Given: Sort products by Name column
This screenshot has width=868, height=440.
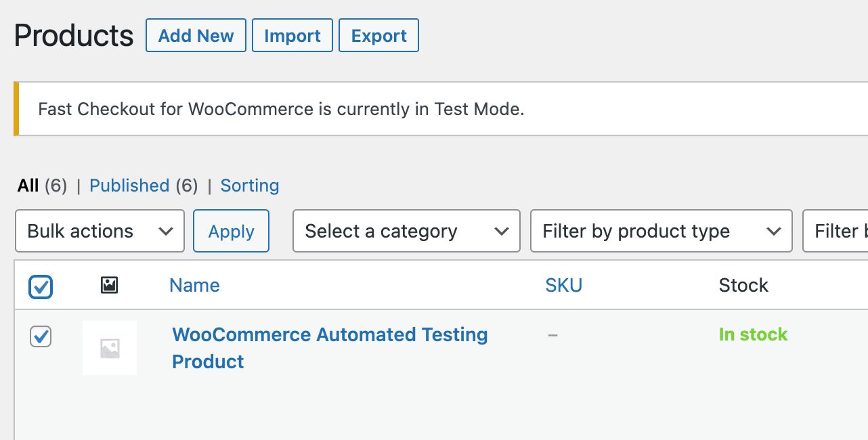Looking at the screenshot, I should coord(194,285).
